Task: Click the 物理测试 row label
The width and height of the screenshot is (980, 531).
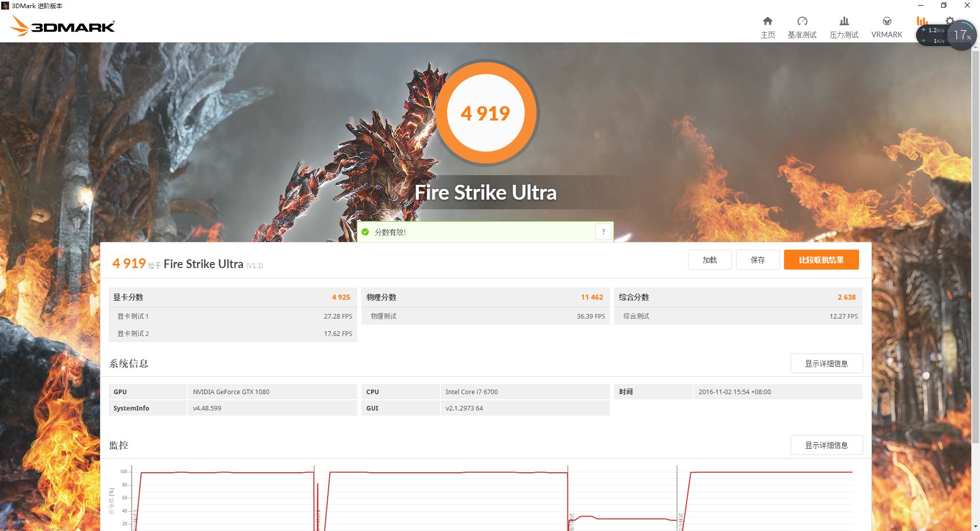Action: (383, 316)
